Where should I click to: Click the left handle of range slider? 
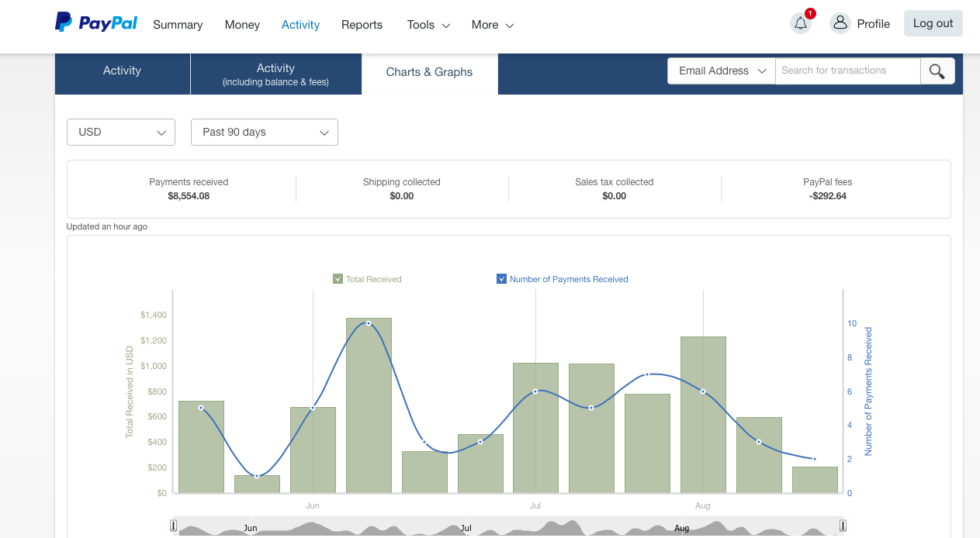pos(173,526)
